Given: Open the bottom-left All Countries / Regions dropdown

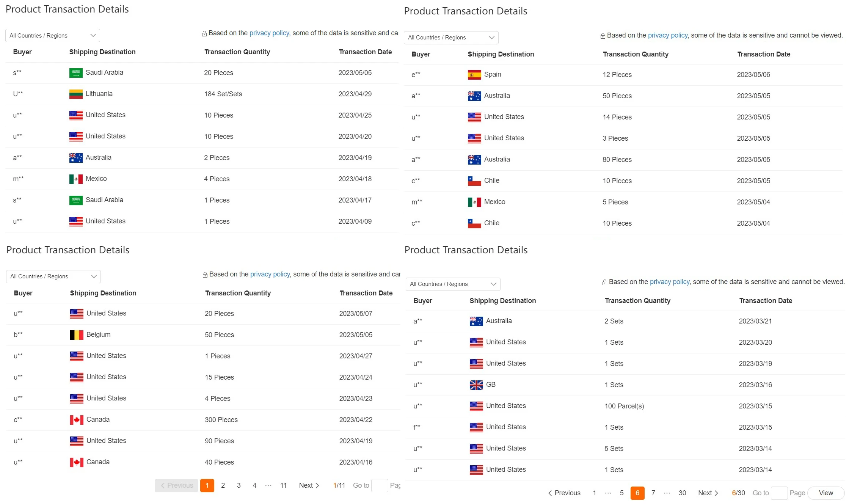Looking at the screenshot, I should click(x=53, y=276).
